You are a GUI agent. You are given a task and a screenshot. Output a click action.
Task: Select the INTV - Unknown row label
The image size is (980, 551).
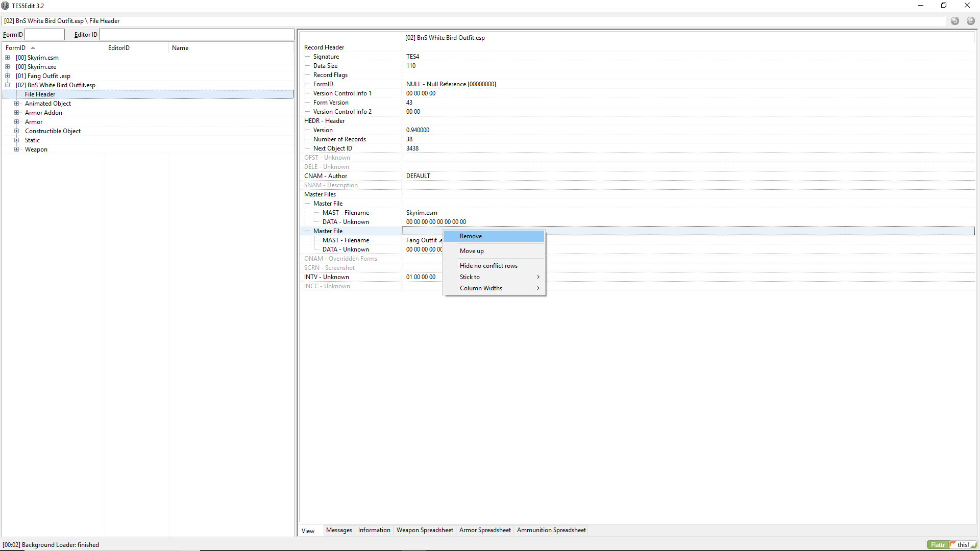[x=327, y=277]
